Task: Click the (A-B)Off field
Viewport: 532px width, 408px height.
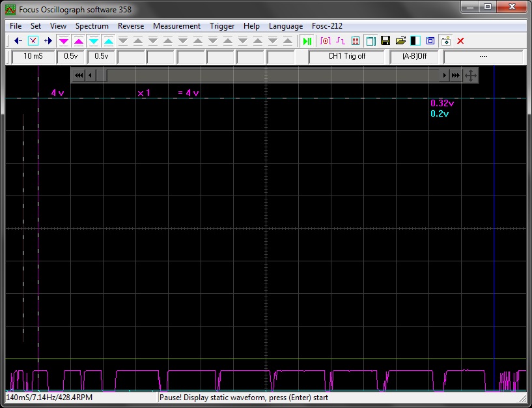Action: [414, 57]
